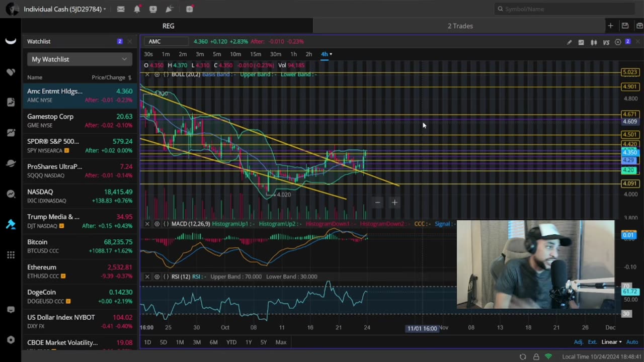Toggle MACD indicator visibility
644x362 pixels.
(x=157, y=224)
